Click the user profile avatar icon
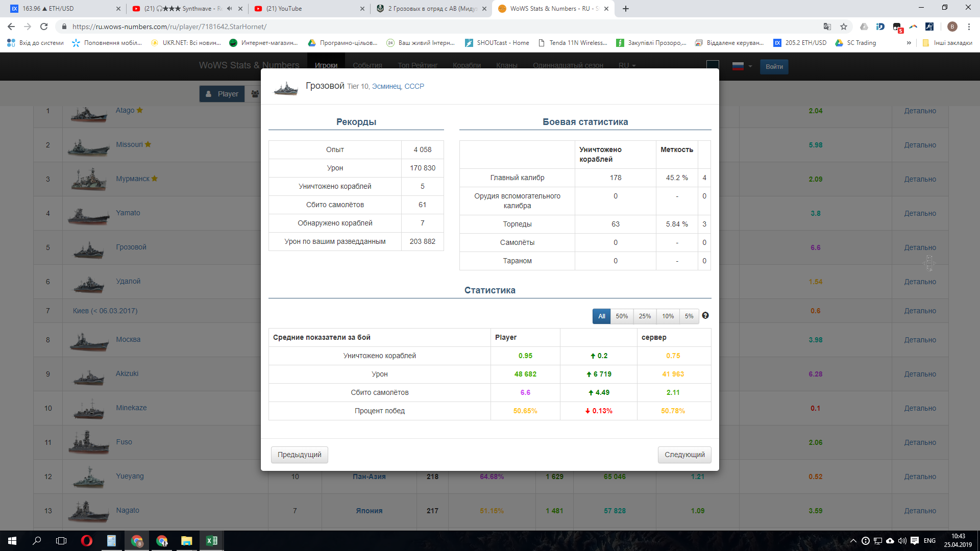The image size is (980, 551). 952,27
